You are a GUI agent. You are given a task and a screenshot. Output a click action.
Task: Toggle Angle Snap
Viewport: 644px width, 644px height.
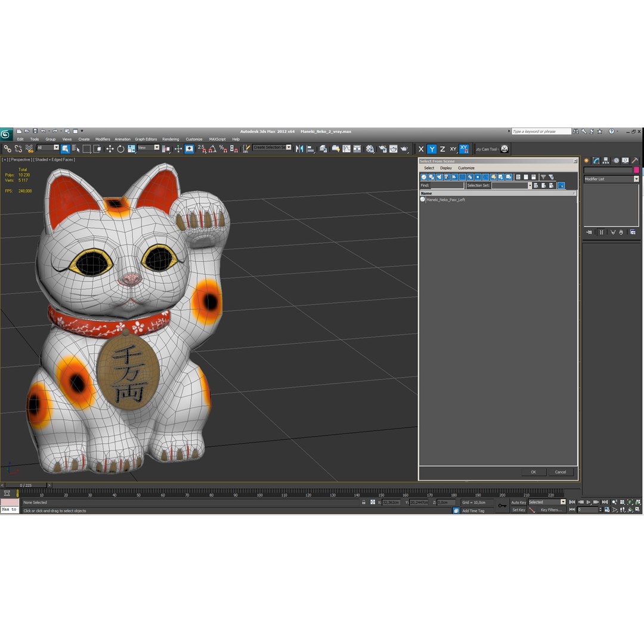pos(212,148)
